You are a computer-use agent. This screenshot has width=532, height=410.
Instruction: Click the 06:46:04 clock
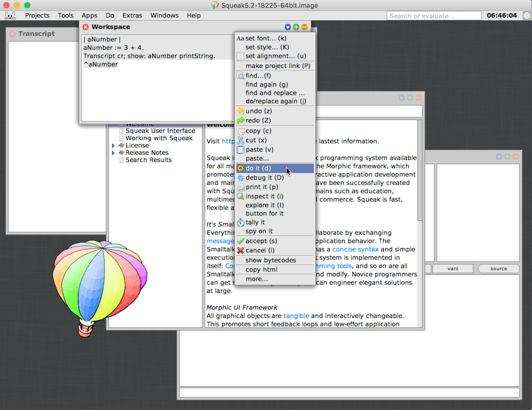(x=502, y=16)
